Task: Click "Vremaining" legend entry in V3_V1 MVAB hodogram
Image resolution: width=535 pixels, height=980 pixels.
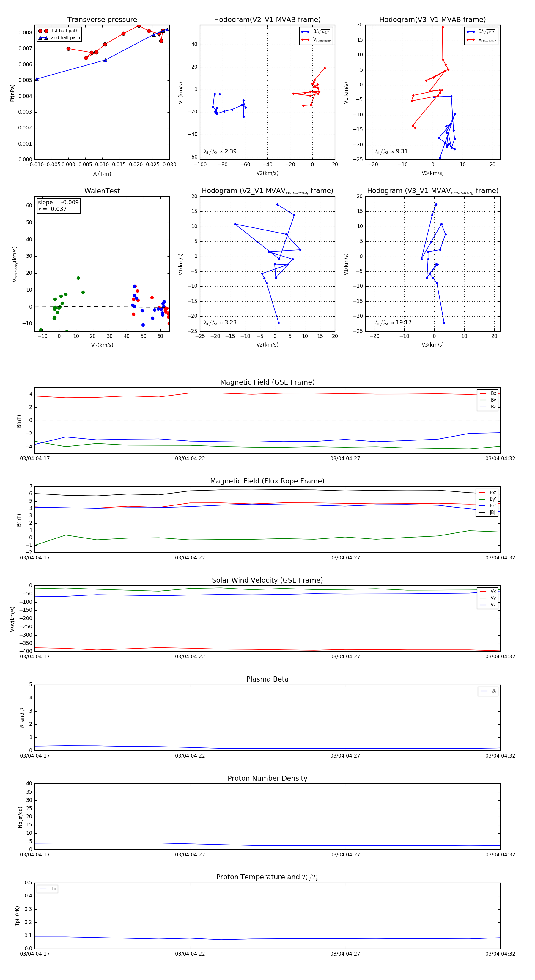Action: 481,39
